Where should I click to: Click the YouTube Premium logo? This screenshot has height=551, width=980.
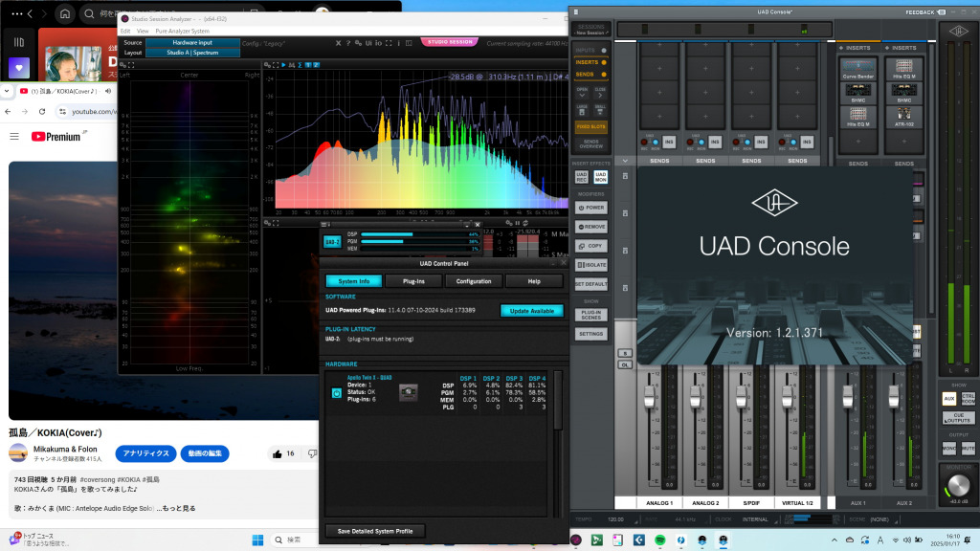[x=56, y=137]
